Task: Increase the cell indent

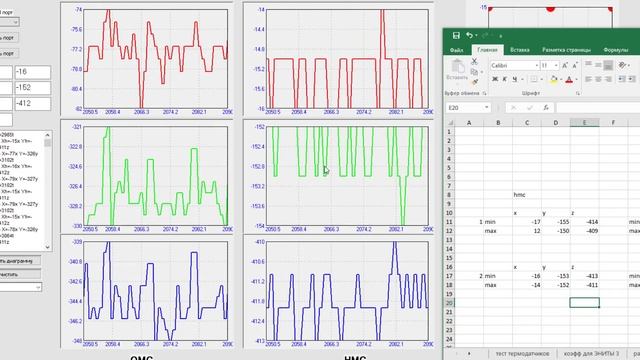Action: (631, 79)
